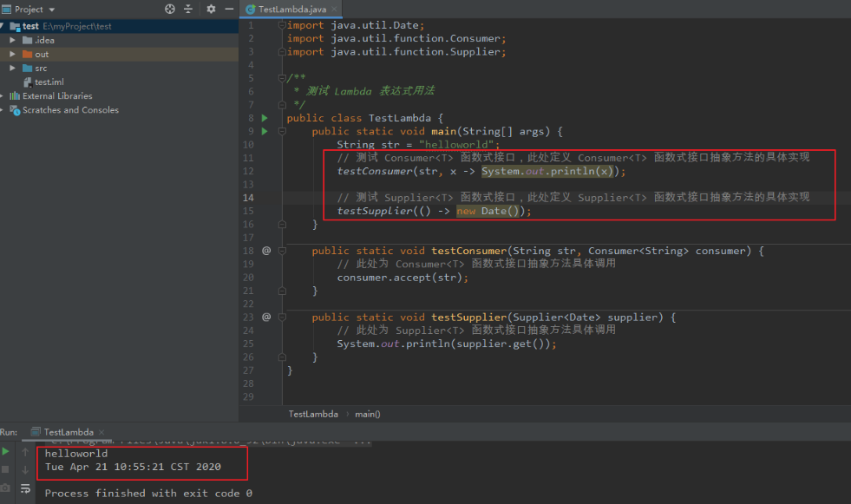851x504 pixels.
Task: Click the testConsumer call on line 12
Action: point(375,172)
